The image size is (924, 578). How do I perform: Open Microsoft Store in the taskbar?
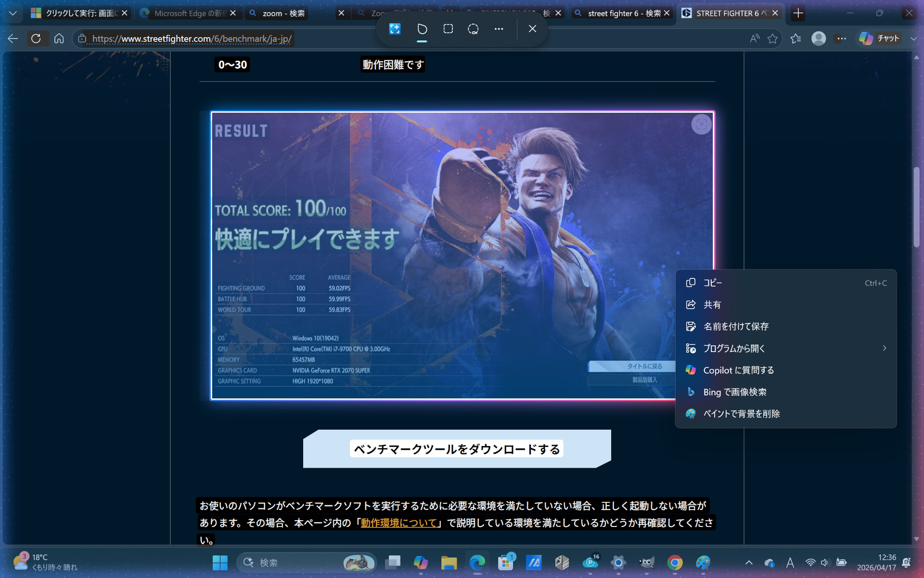(505, 562)
